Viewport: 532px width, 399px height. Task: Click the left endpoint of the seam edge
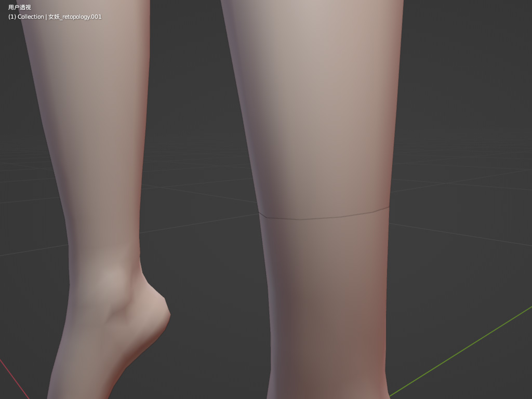[259, 212]
